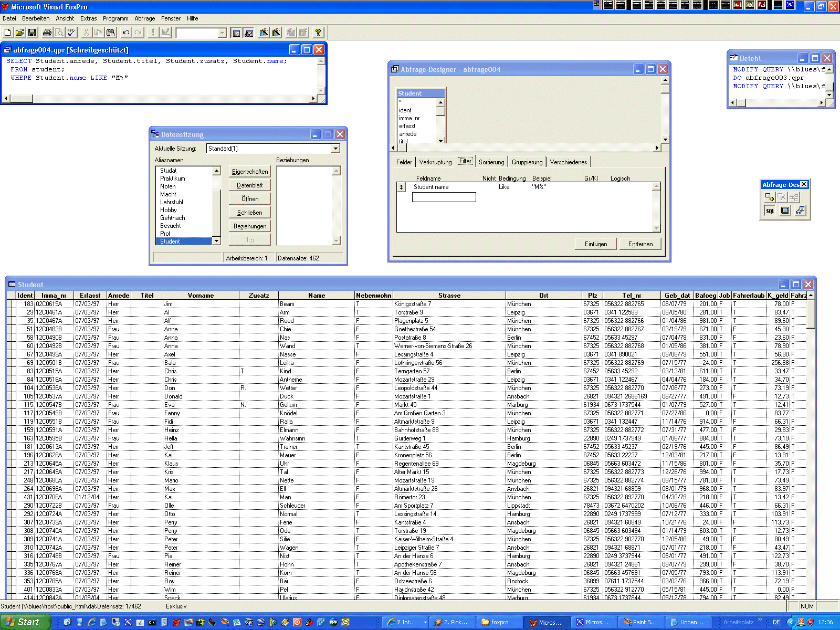Click the Redo arrow toolbar icon
This screenshot has height=630, width=840.
click(x=138, y=33)
